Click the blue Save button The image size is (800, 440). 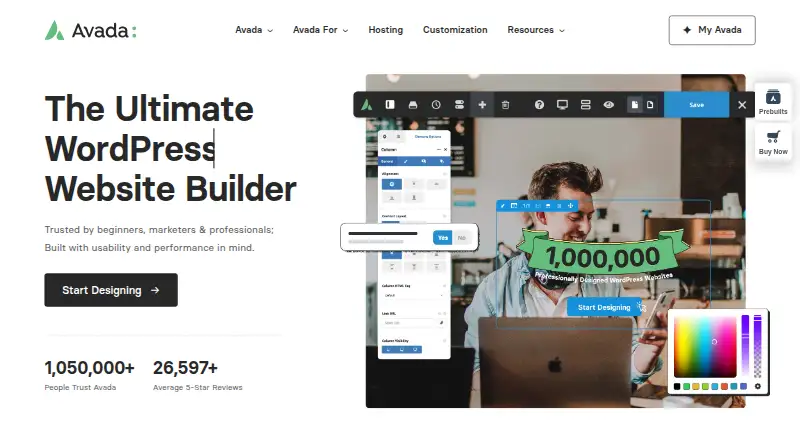tap(696, 105)
